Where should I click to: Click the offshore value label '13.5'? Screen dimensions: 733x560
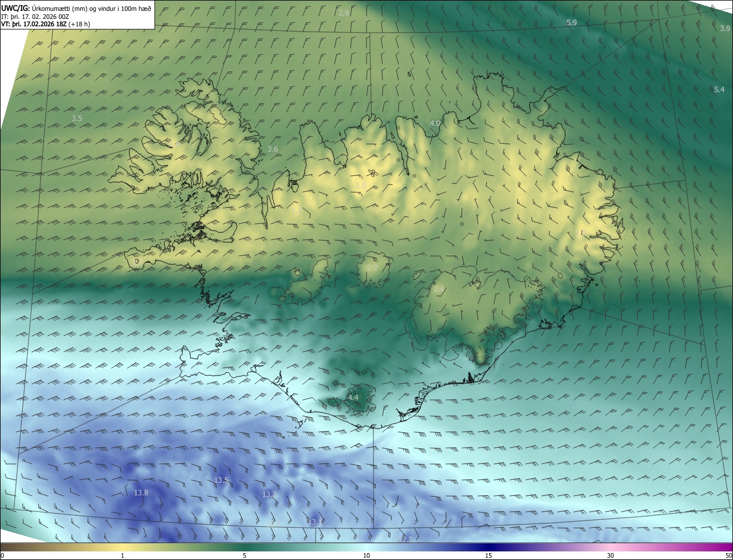tap(221, 480)
